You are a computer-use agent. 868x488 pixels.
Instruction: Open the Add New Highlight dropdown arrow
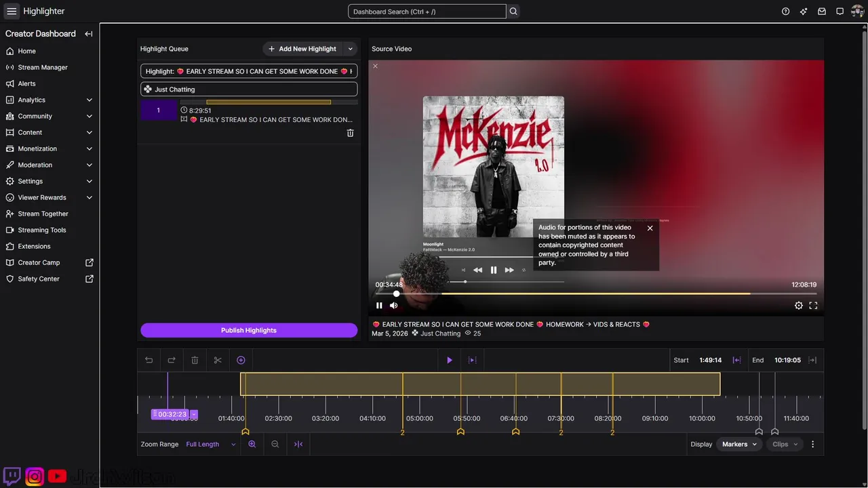(x=351, y=49)
